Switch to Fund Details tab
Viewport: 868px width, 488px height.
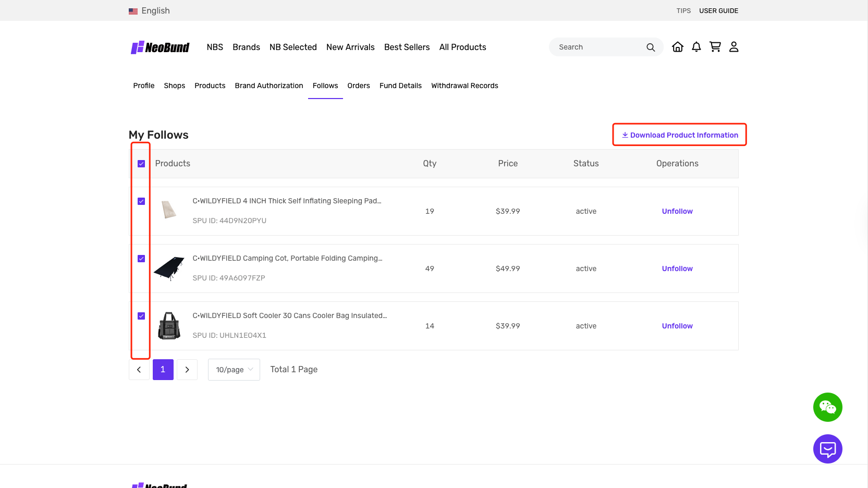(400, 86)
